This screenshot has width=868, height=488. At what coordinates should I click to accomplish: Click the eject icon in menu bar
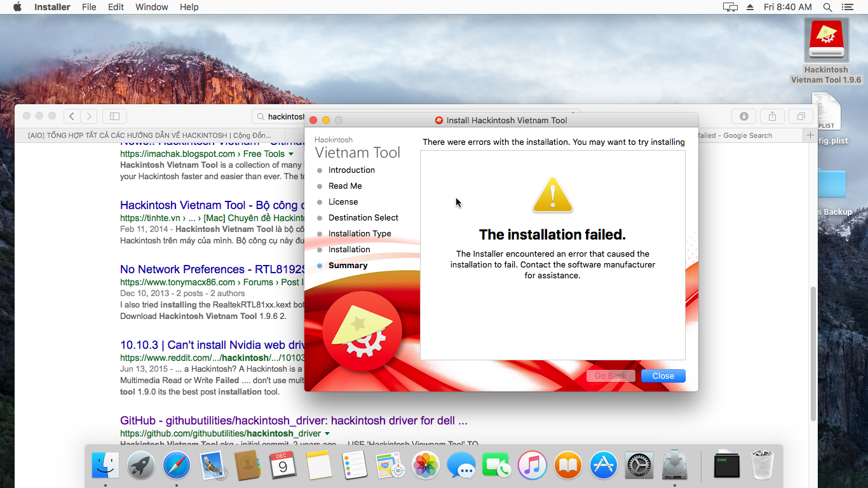pos(750,7)
